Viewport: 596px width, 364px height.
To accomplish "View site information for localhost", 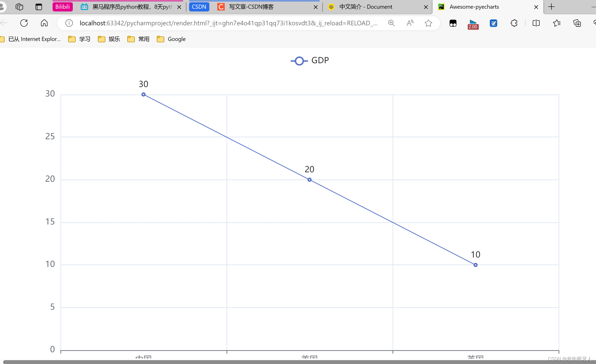I will point(69,23).
